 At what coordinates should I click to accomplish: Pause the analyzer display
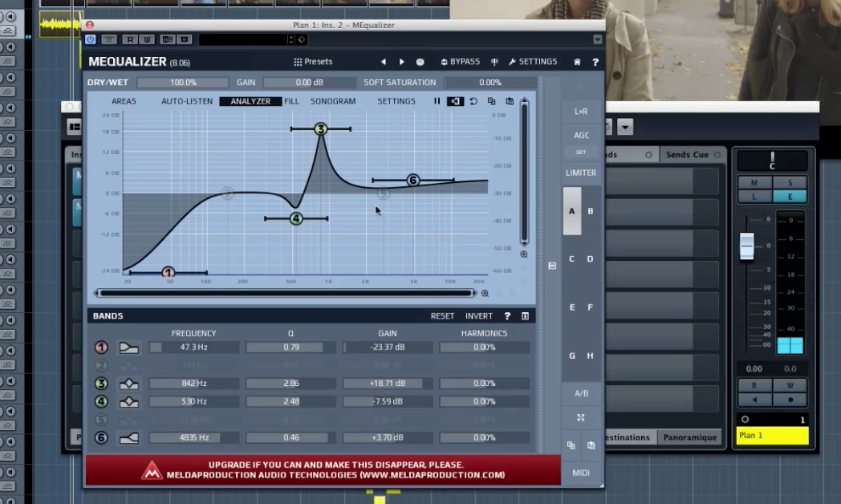point(437,101)
